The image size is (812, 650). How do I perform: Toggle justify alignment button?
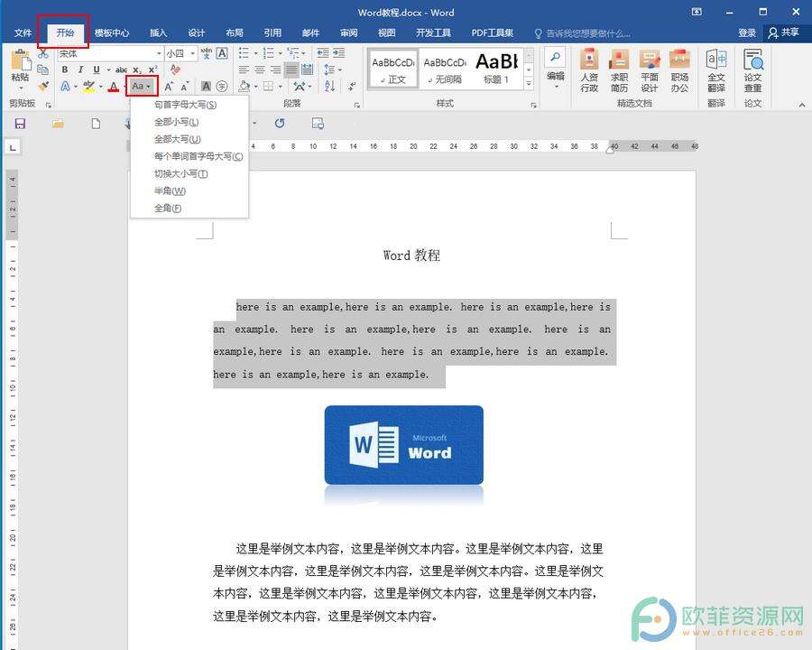[292, 70]
